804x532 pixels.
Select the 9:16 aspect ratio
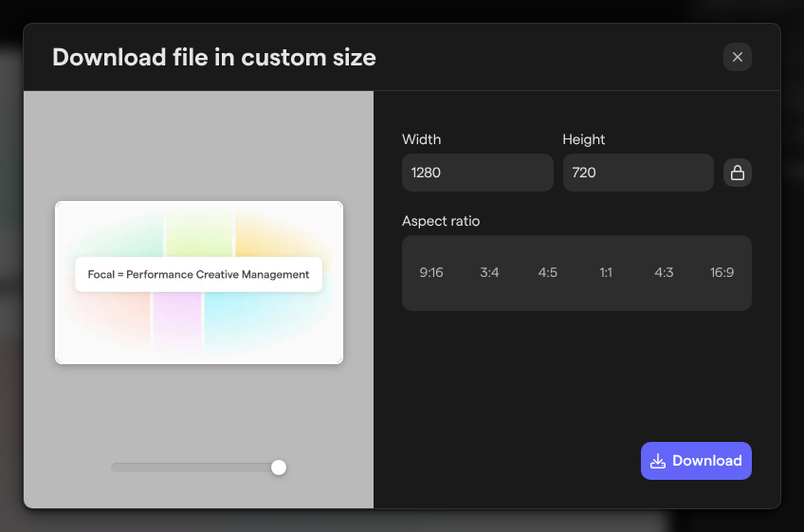(x=431, y=272)
